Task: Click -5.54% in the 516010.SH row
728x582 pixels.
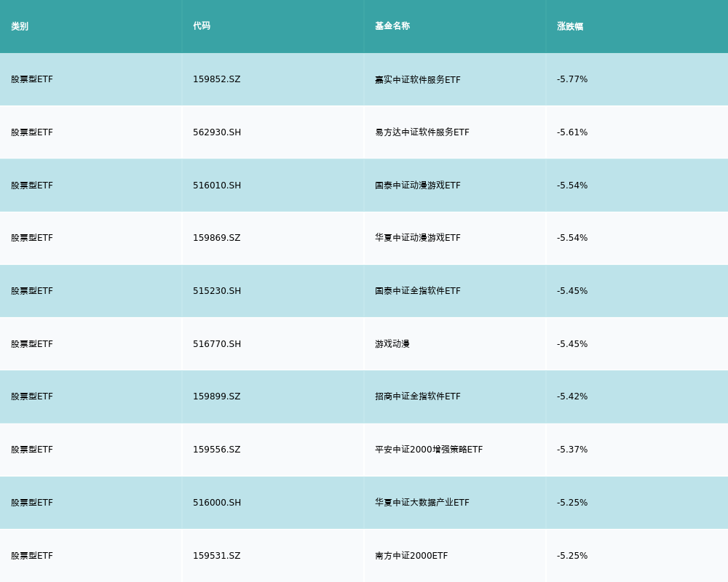Action: click(x=572, y=186)
